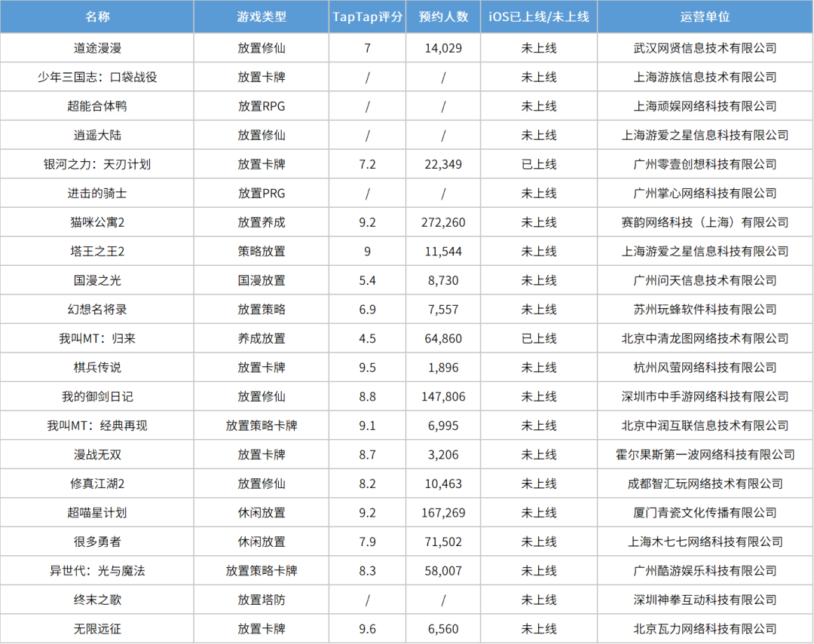Click the 58,007 reservation count
This screenshot has height=644, width=814.
(443, 571)
